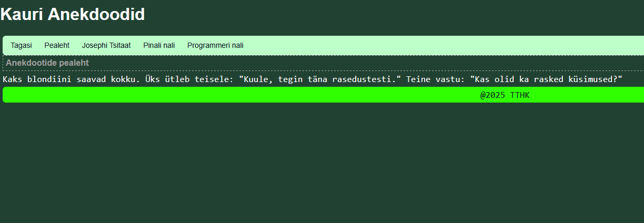Click the word Anekdoodid in the page title
The height and width of the screenshot is (223, 644).
point(96,15)
